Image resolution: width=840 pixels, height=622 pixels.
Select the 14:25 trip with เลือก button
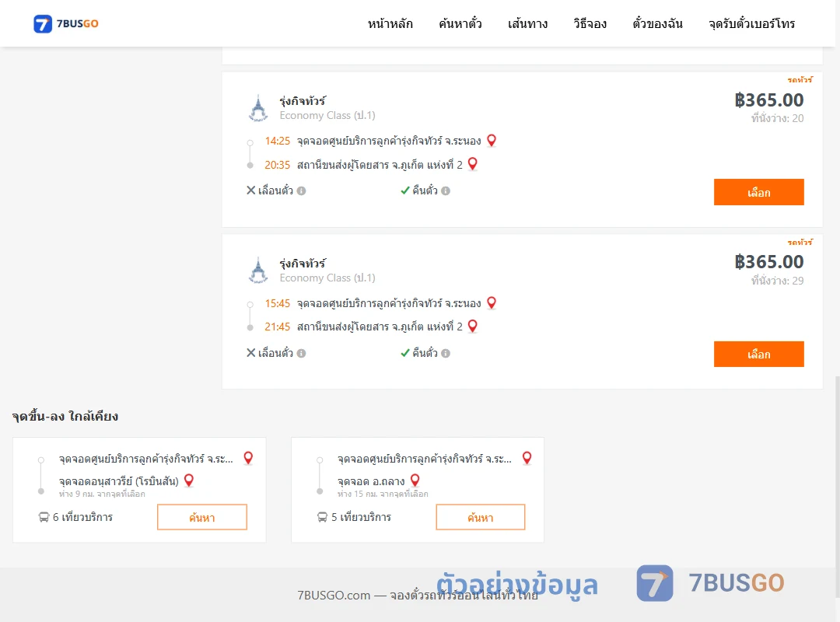758,192
